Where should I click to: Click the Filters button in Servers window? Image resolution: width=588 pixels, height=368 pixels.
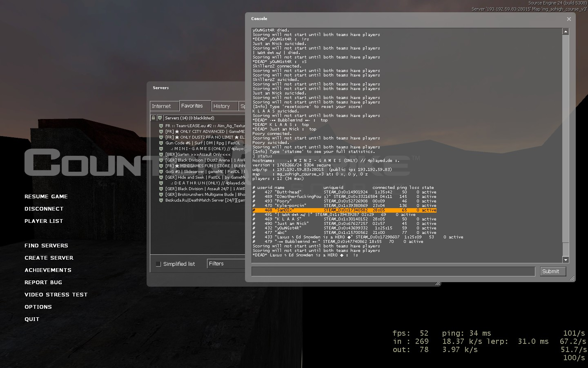(226, 264)
